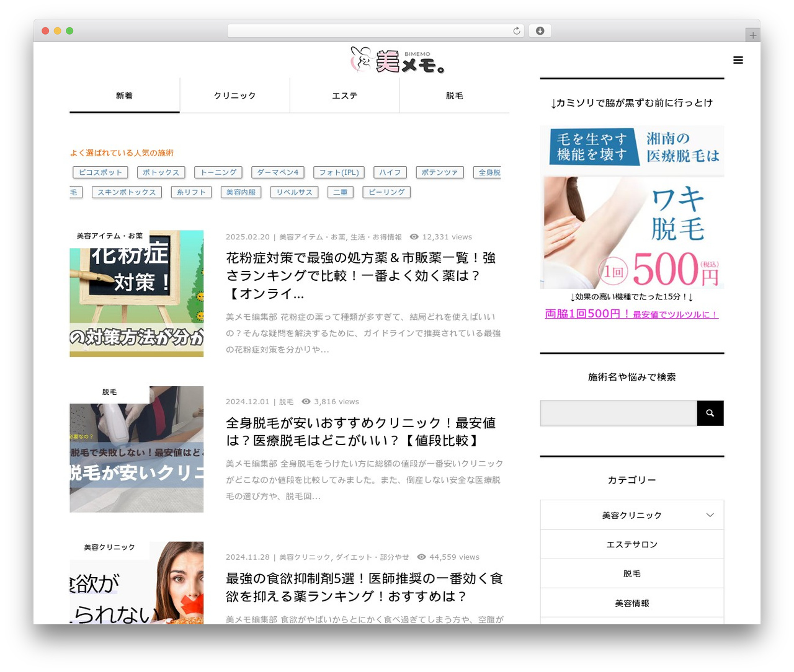Open the hamburger menu icon
The image size is (794, 672).
[x=738, y=60]
